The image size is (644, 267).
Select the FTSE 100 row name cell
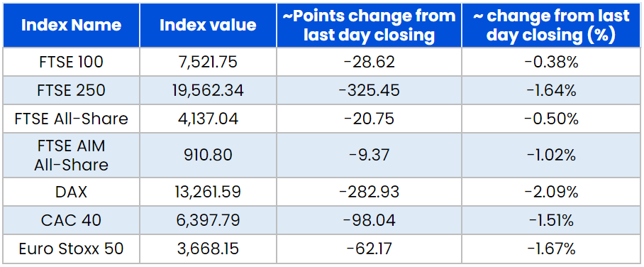click(71, 62)
